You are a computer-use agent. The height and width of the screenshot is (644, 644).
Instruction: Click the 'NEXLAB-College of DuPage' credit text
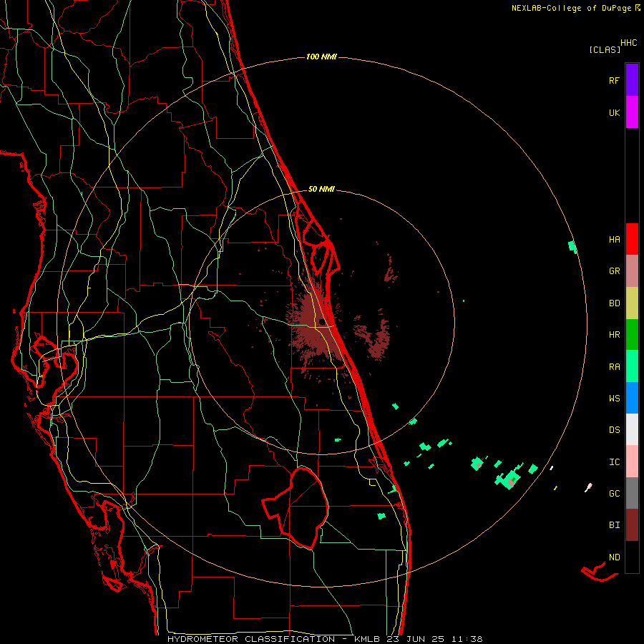(x=572, y=8)
